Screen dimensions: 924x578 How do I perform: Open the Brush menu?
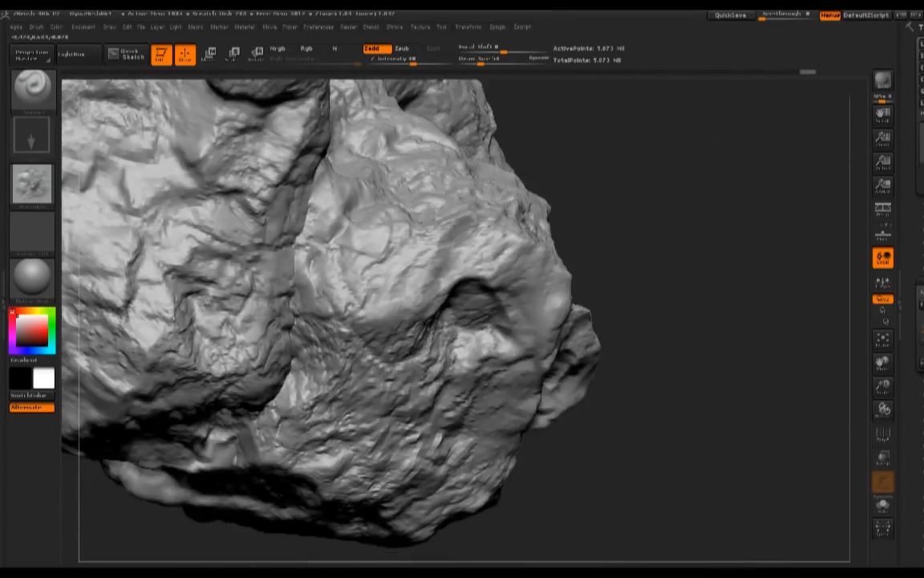36,27
